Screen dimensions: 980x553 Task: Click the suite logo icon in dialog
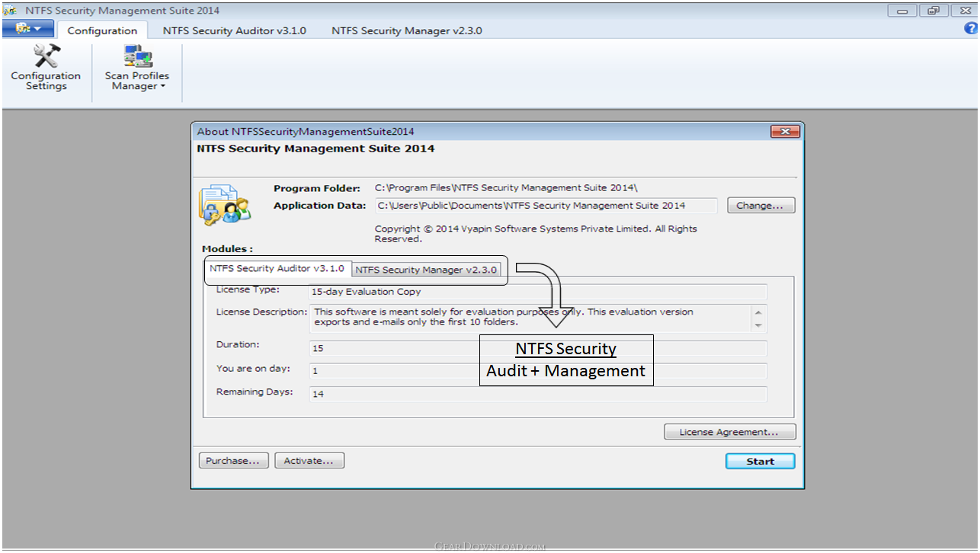pyautogui.click(x=225, y=204)
